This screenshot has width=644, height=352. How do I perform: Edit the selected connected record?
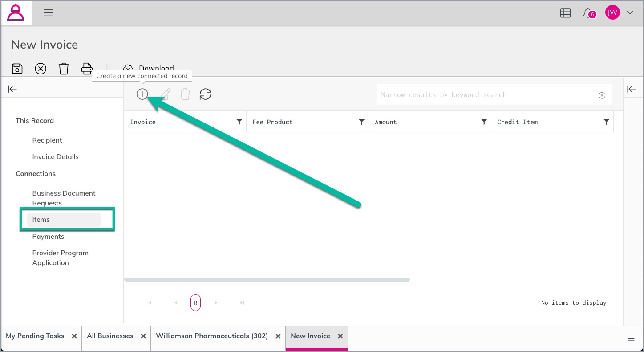(164, 94)
